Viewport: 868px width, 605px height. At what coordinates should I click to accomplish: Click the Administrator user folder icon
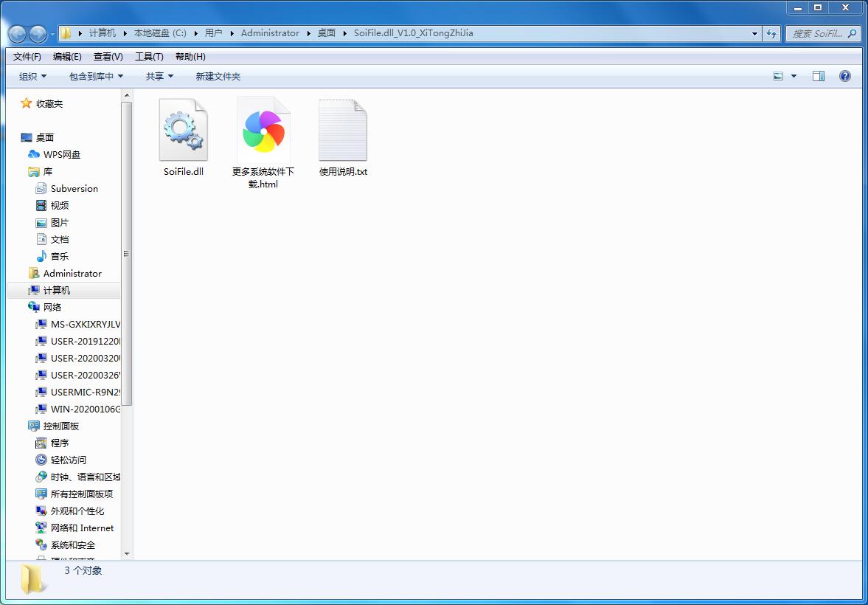[34, 273]
